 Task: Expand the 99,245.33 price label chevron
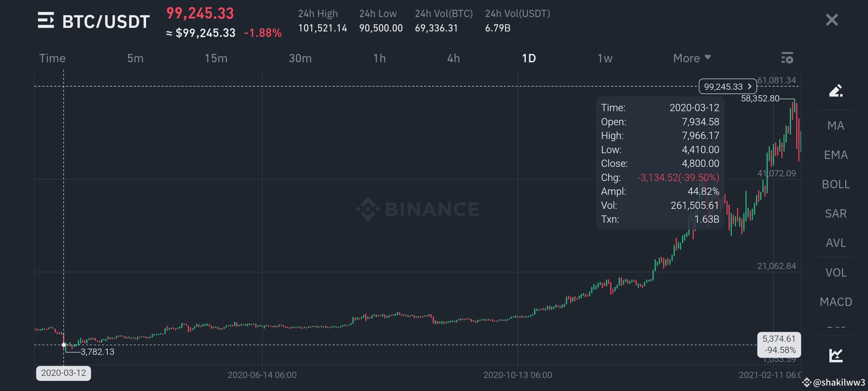[x=749, y=87]
